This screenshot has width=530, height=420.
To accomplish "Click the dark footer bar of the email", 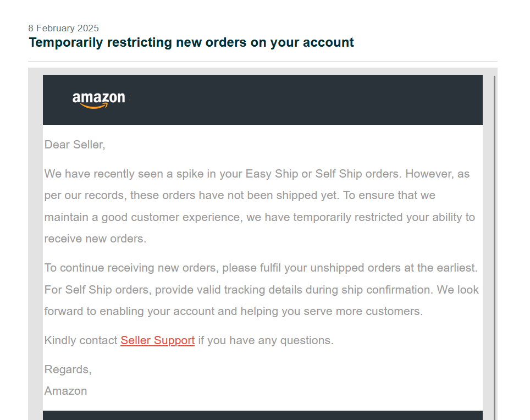I will click(x=263, y=415).
